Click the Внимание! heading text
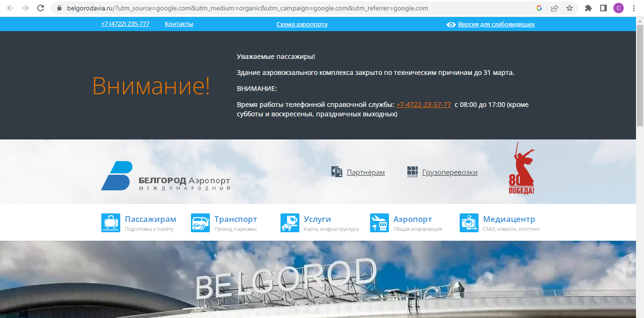Viewport: 644px width, 318px height. (x=151, y=86)
